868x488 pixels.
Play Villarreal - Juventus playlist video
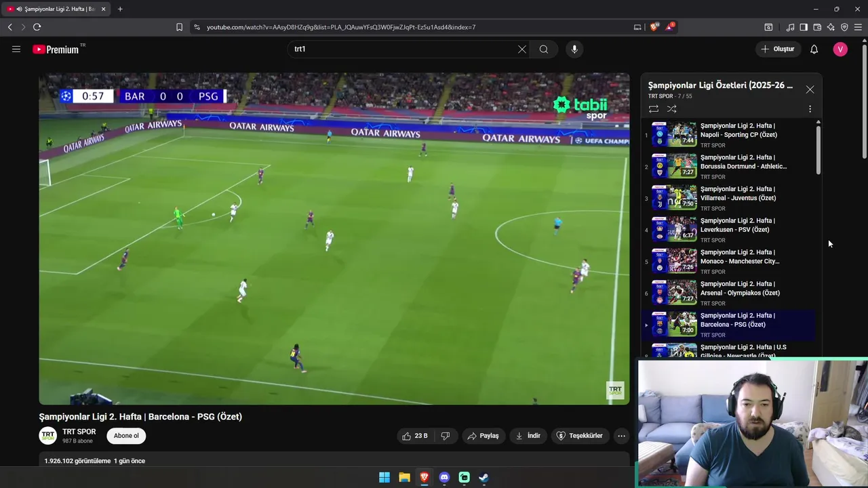[x=729, y=198]
